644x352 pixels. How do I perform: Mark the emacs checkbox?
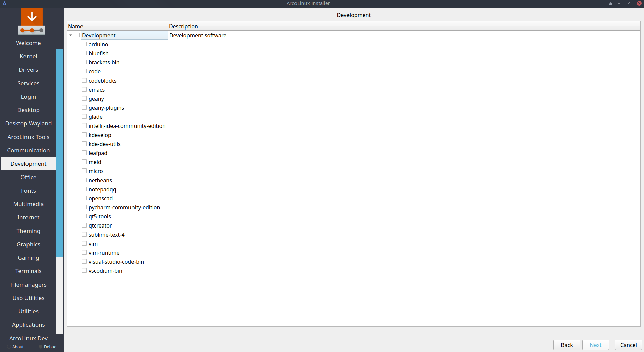(84, 90)
